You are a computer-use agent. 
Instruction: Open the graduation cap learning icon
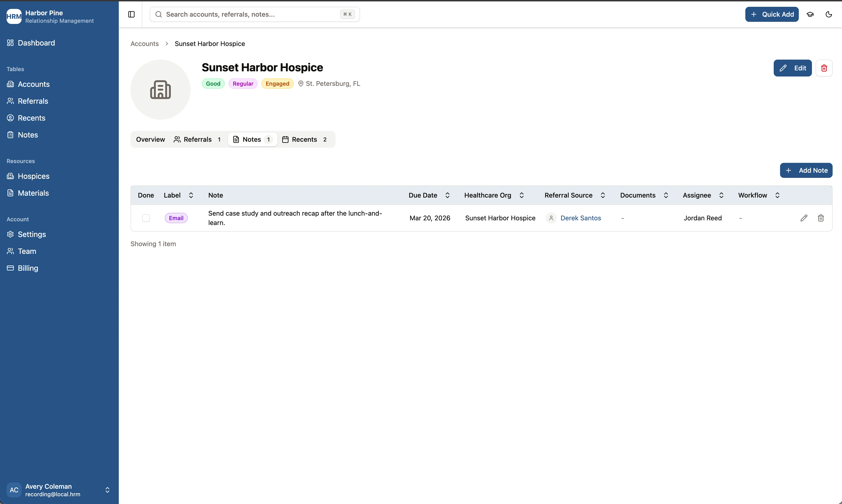810,14
